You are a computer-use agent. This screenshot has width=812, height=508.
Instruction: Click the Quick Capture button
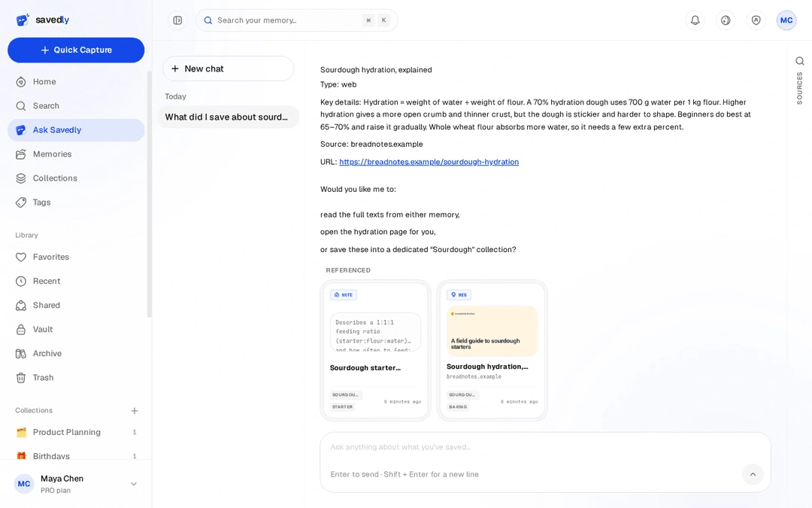[76, 50]
